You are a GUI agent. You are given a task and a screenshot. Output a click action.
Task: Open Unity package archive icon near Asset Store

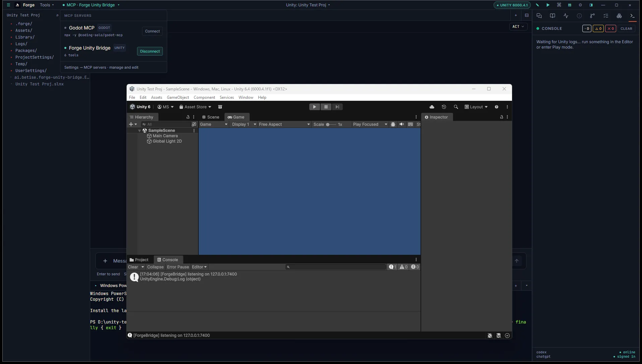pos(220,107)
